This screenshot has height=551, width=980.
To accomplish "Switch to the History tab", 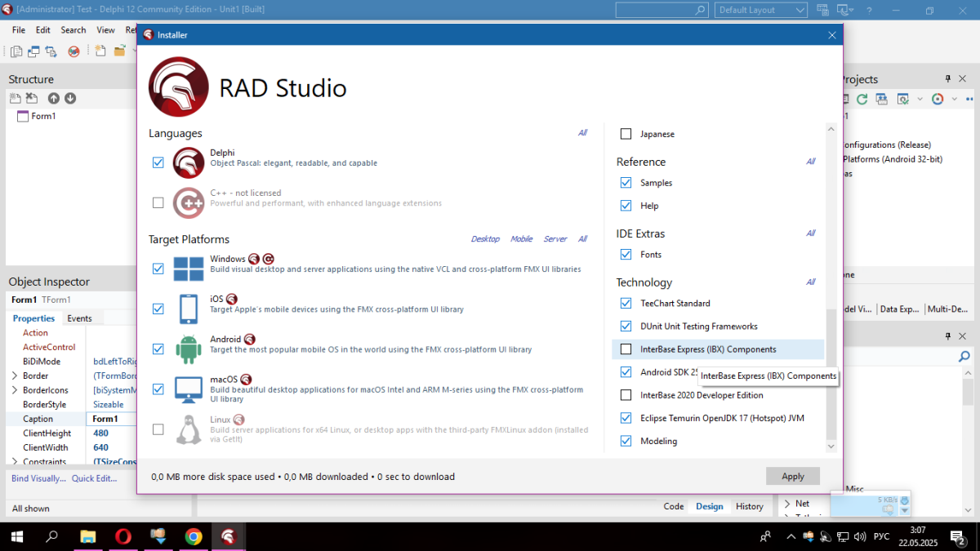I will coord(749,506).
